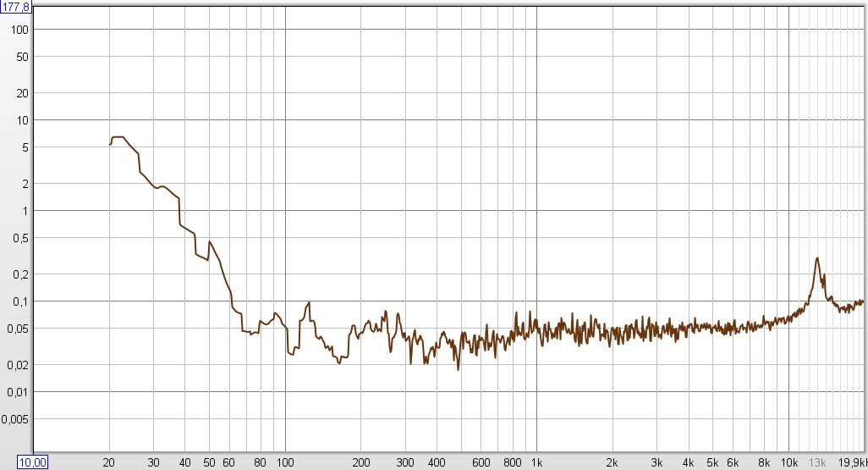Click the 400 label on frequency axis
868x470 pixels.
click(x=437, y=462)
